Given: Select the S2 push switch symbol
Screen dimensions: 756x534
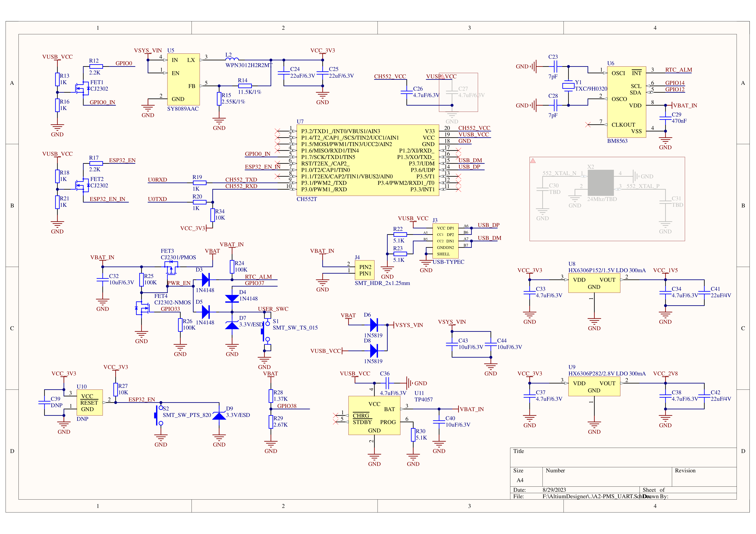Looking at the screenshot, I should pyautogui.click(x=159, y=415).
